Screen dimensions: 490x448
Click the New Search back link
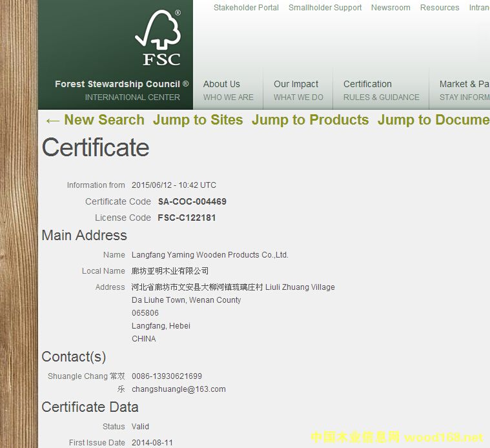click(94, 120)
